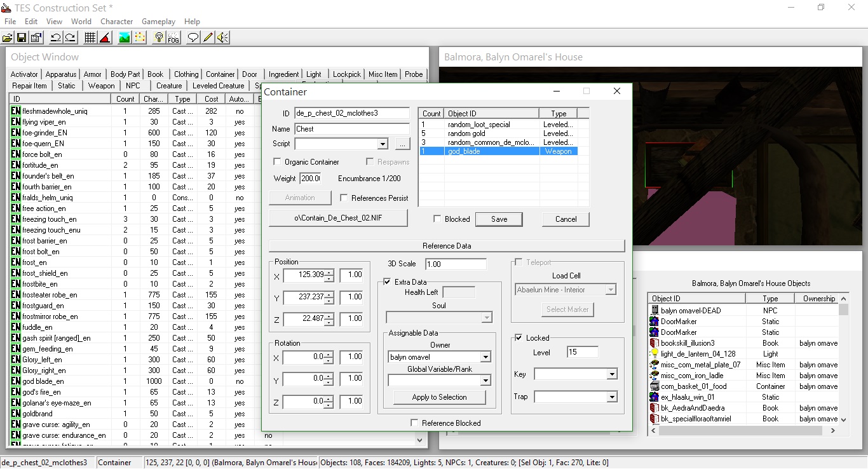Click the speaker sound icon
This screenshot has height=469, width=868.
click(x=222, y=38)
